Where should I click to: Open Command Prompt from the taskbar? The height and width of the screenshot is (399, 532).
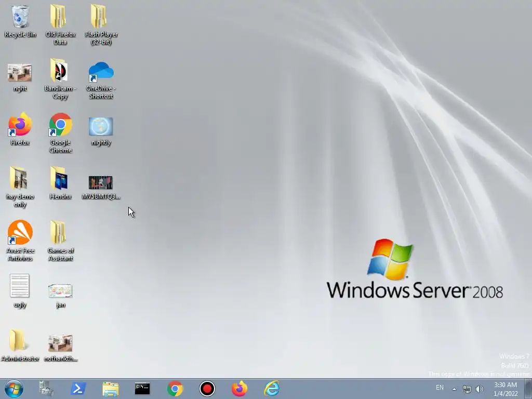142,389
